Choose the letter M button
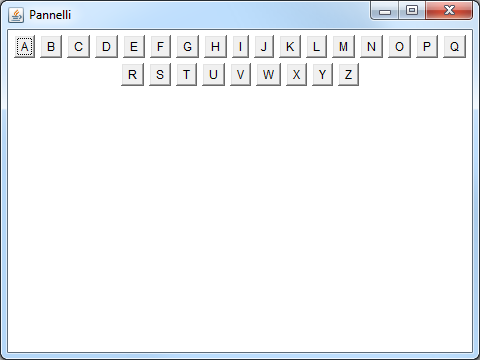 point(344,46)
